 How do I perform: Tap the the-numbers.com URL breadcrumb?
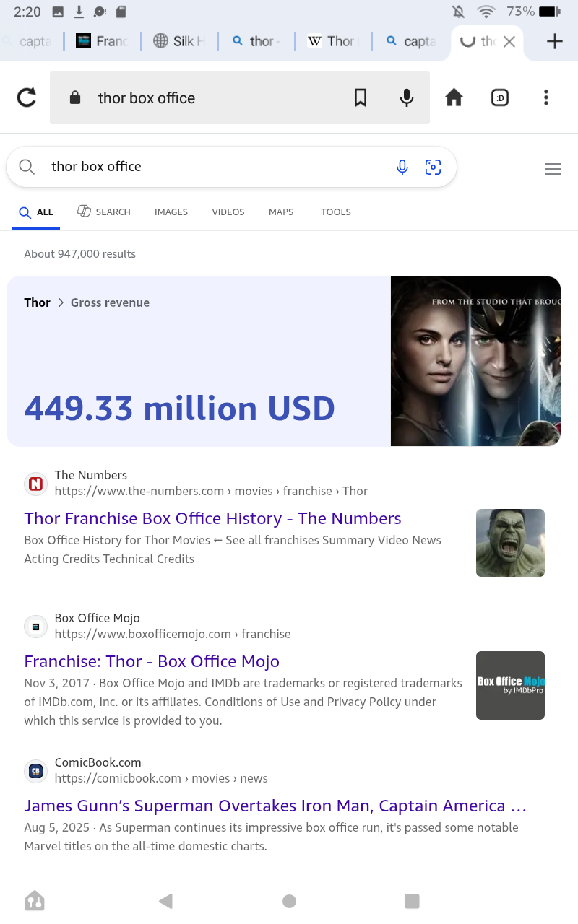211,491
